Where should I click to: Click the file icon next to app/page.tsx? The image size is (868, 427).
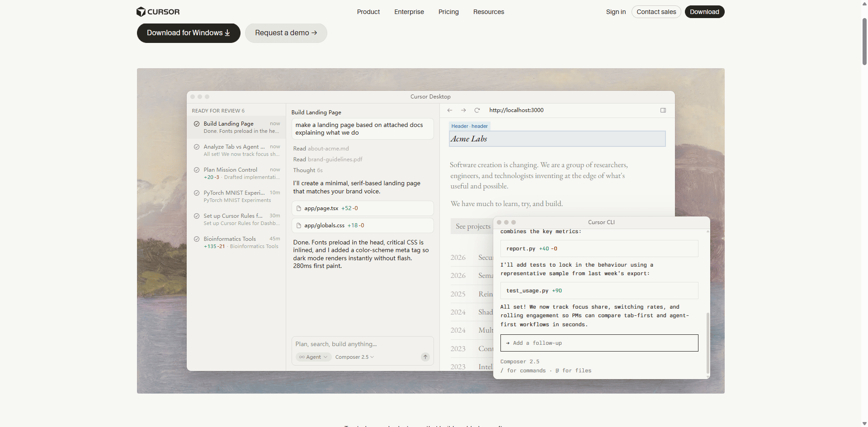coord(299,208)
